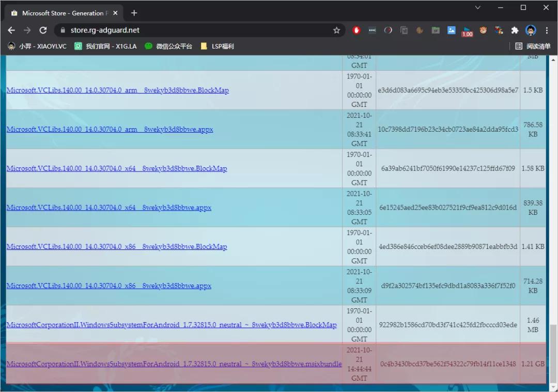This screenshot has width=558, height=392.
Task: Bookmark this page with the star icon
Action: point(337,30)
